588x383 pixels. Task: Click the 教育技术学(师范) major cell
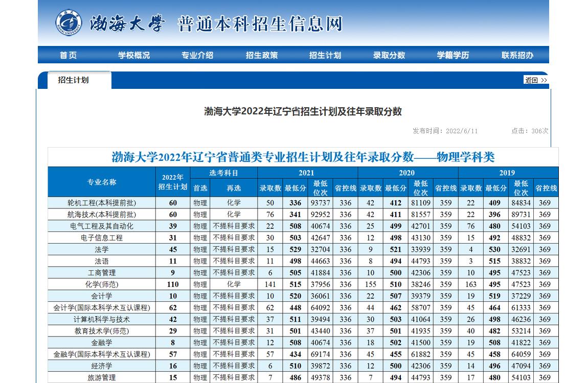point(102,331)
